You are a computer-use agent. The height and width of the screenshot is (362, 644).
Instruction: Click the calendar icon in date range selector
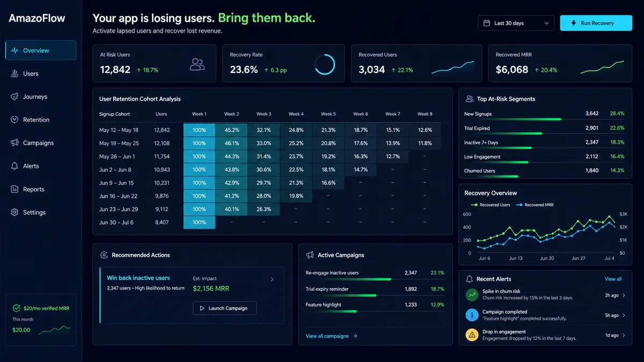point(487,23)
